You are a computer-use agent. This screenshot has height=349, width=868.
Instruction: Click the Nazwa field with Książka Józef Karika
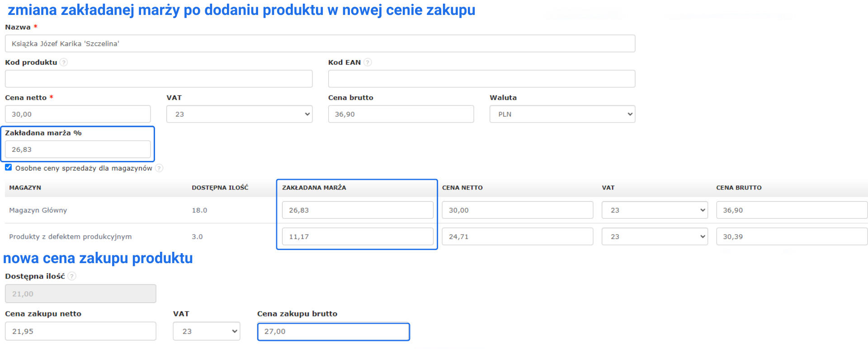click(320, 43)
